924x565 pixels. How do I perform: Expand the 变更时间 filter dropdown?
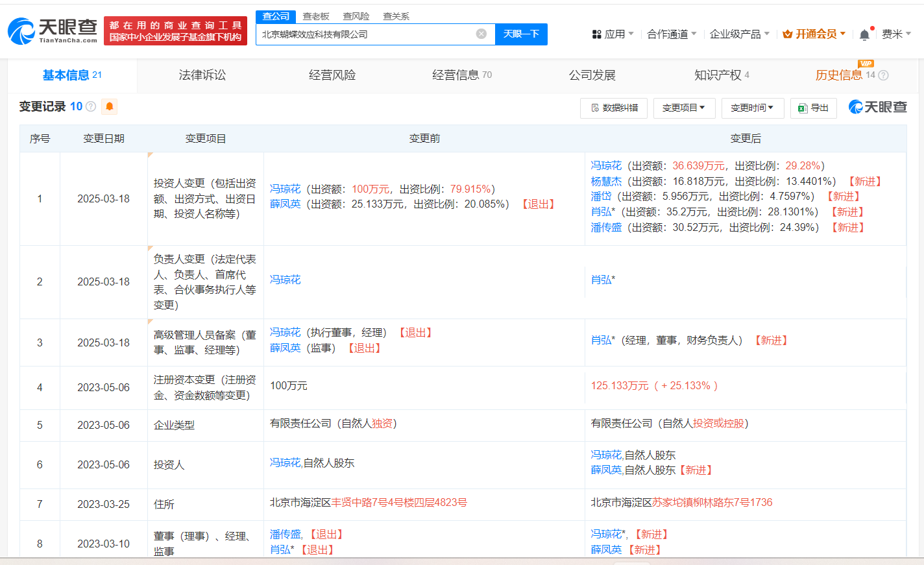[x=752, y=108]
